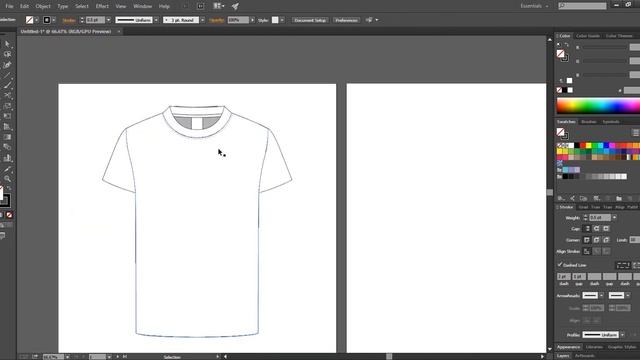
Task: Open the Object menu
Action: (43, 6)
